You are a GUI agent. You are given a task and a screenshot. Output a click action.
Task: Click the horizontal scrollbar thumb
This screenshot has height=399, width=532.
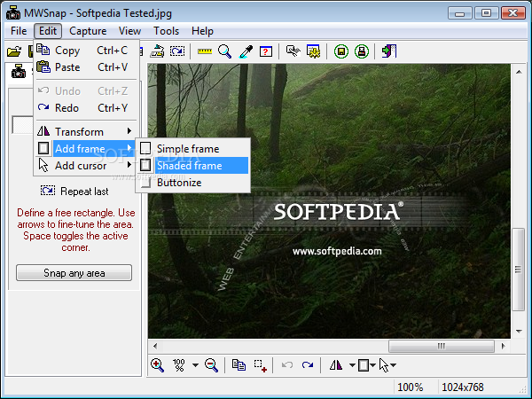(x=441, y=346)
